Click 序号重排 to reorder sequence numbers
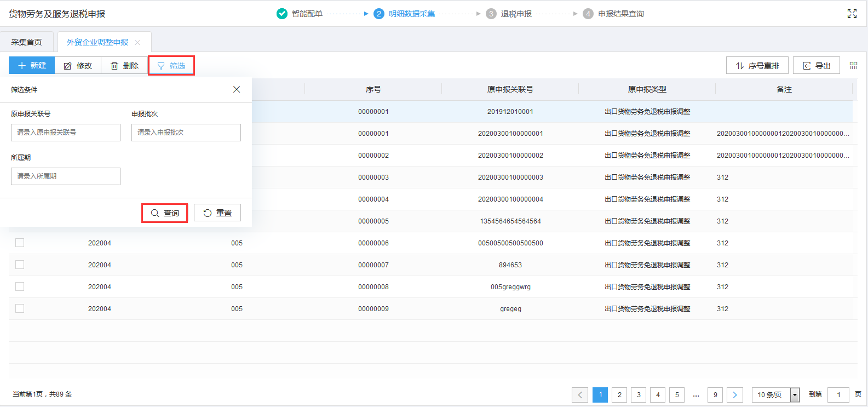868x407 pixels. [757, 66]
